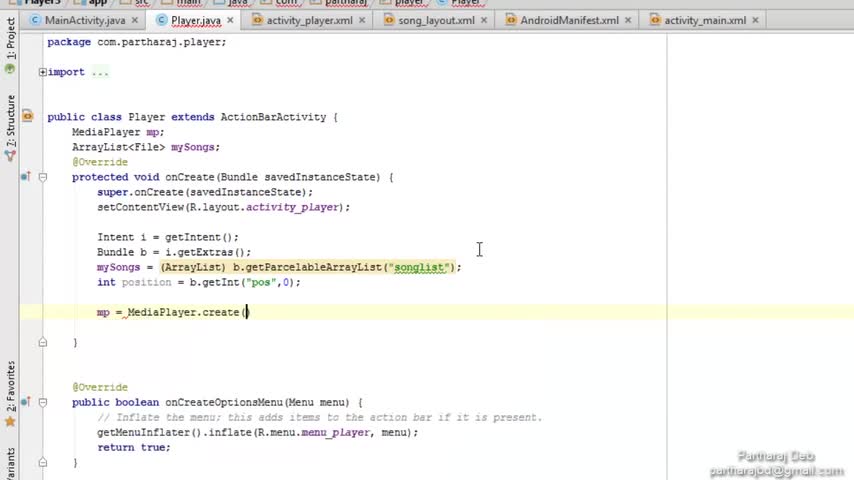Open the song_layout.xml tab
This screenshot has height=480, width=854.
(436, 20)
